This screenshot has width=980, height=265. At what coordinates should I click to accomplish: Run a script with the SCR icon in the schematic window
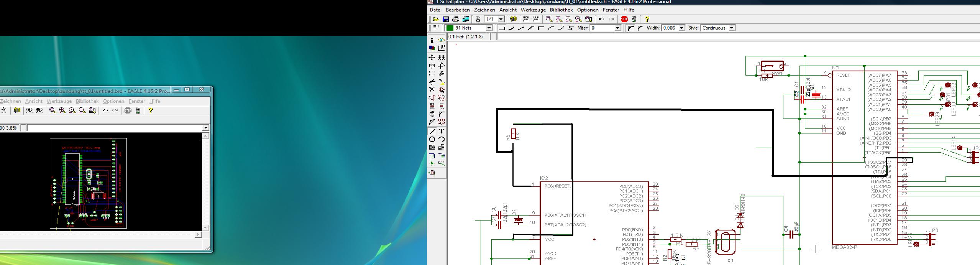coord(526,19)
